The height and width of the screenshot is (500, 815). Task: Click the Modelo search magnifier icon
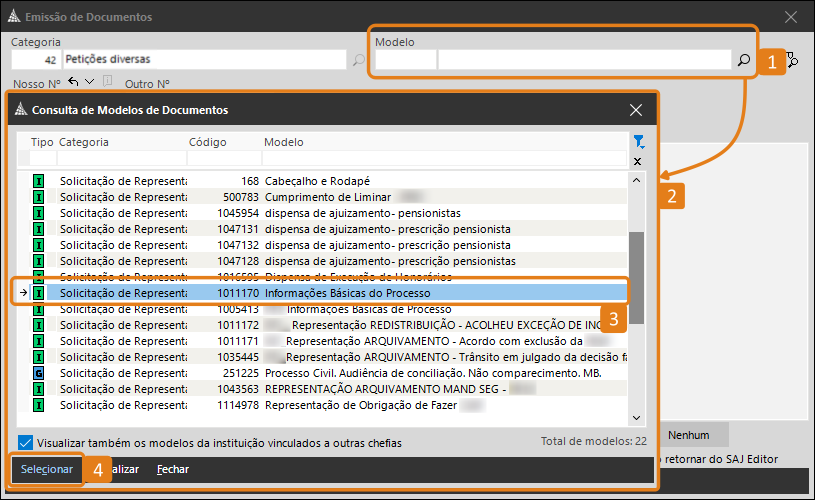(744, 60)
